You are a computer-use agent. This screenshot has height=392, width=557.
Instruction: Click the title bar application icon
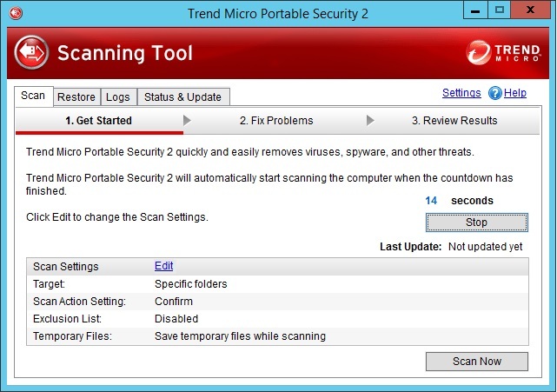click(16, 13)
